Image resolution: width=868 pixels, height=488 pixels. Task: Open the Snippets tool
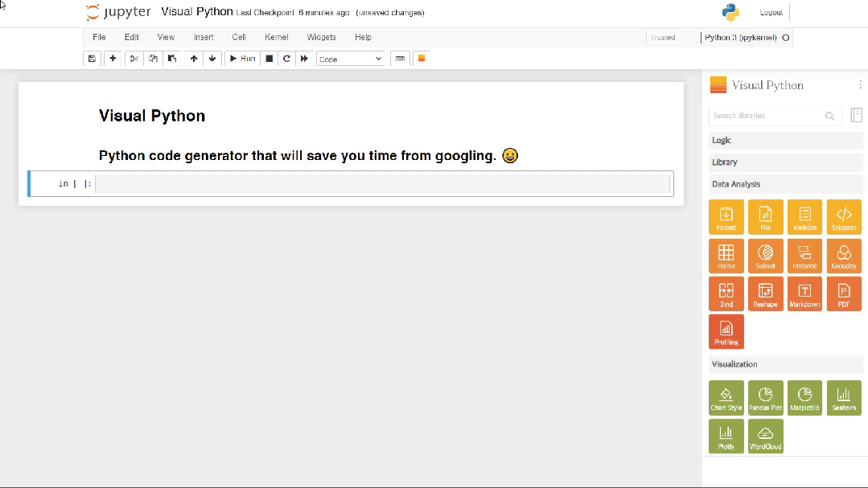(x=844, y=217)
